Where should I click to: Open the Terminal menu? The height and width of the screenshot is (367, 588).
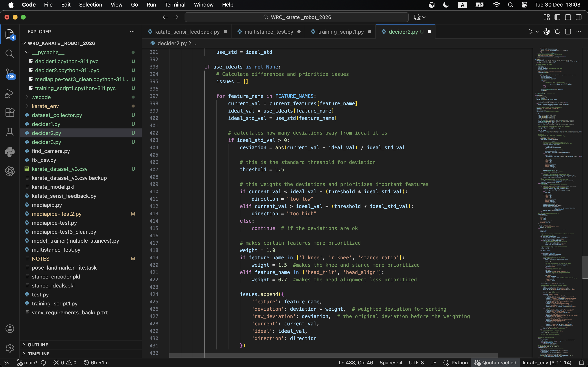click(x=175, y=5)
